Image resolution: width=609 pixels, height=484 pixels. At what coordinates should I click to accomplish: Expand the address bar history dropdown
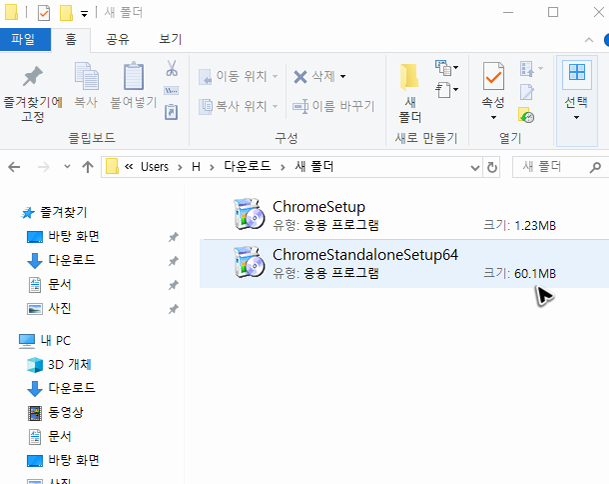coord(475,167)
